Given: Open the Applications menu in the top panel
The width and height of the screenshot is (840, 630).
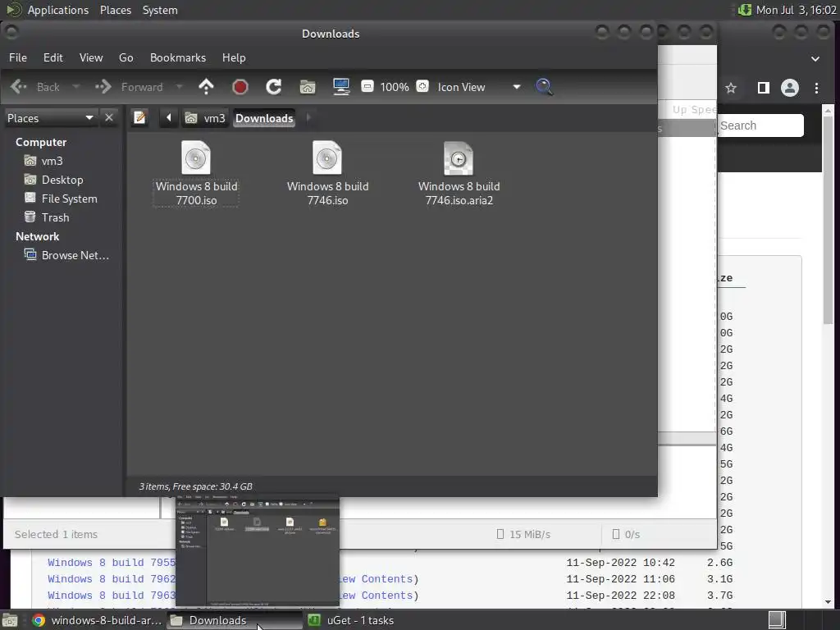Looking at the screenshot, I should [58, 10].
